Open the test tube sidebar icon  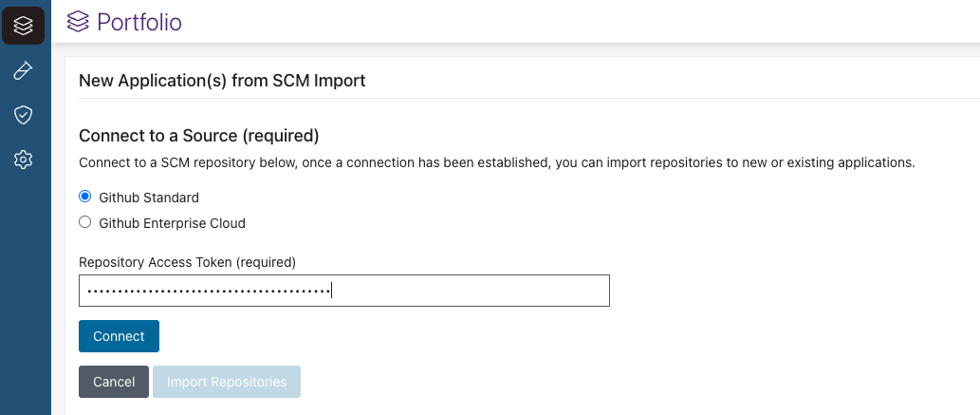[24, 70]
